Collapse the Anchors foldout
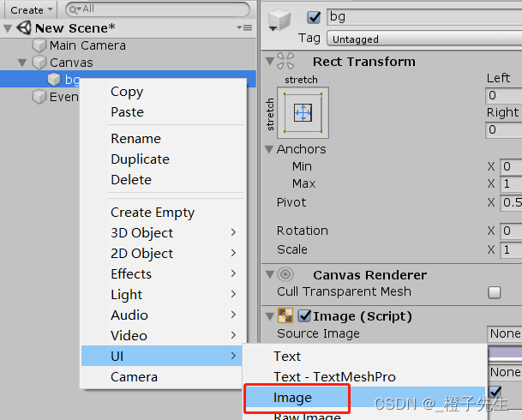 tap(269, 149)
